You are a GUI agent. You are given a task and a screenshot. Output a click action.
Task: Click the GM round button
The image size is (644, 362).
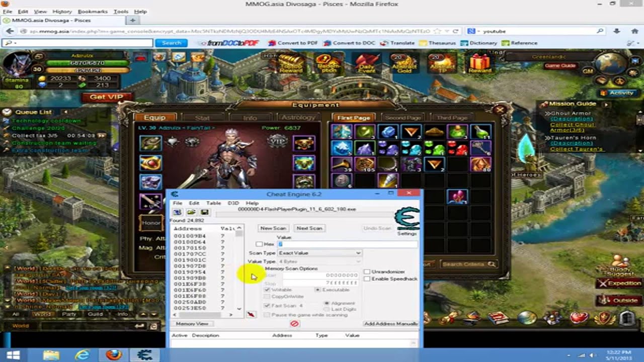pos(588,71)
